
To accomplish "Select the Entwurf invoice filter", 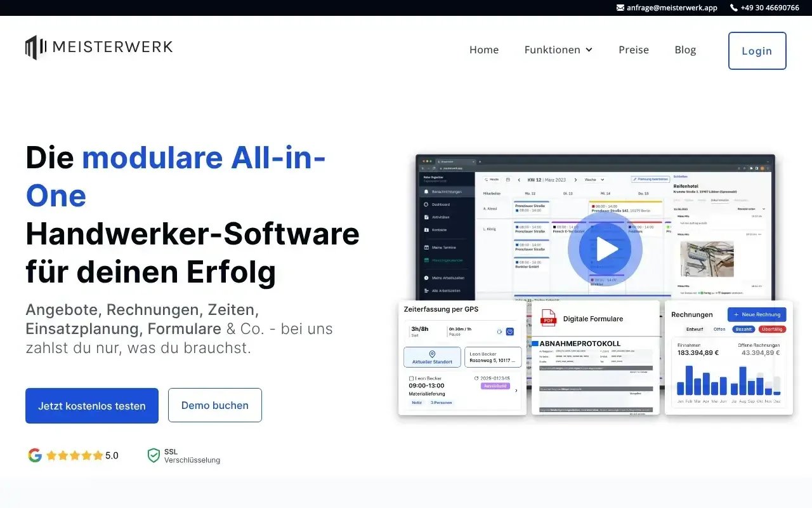I will click(x=695, y=329).
